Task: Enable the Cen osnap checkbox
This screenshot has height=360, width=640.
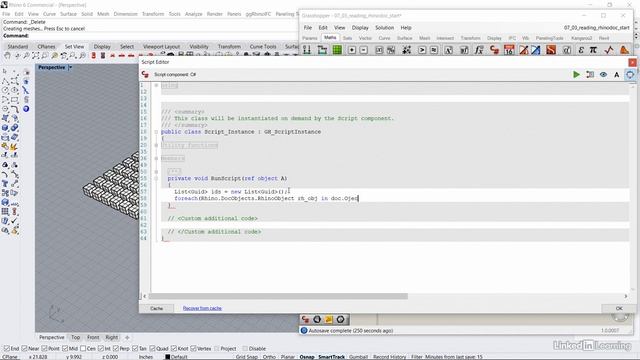Action: tap(83, 349)
